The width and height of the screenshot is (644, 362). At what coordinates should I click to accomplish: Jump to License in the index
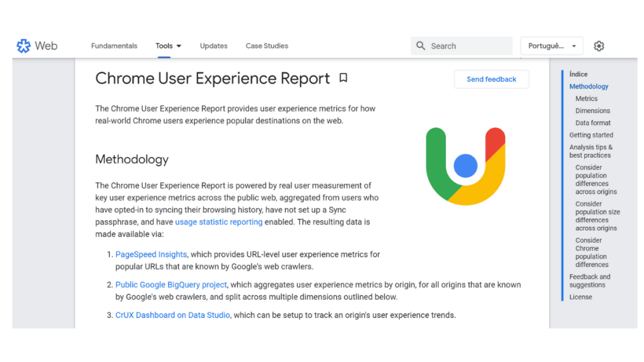580,297
